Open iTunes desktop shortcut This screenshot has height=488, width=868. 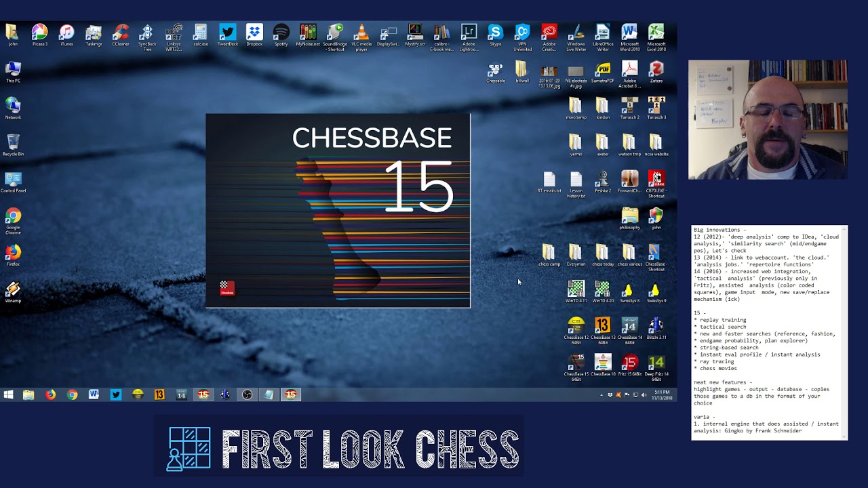(66, 35)
